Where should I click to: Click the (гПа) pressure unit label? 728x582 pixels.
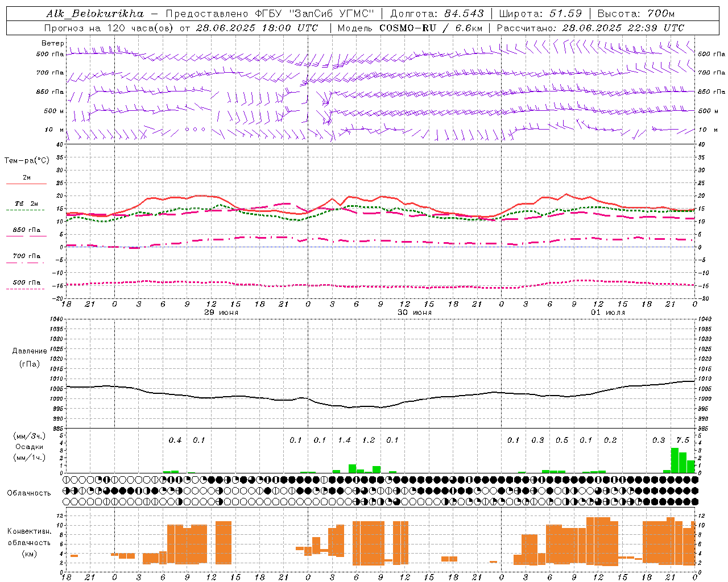pyautogui.click(x=30, y=364)
